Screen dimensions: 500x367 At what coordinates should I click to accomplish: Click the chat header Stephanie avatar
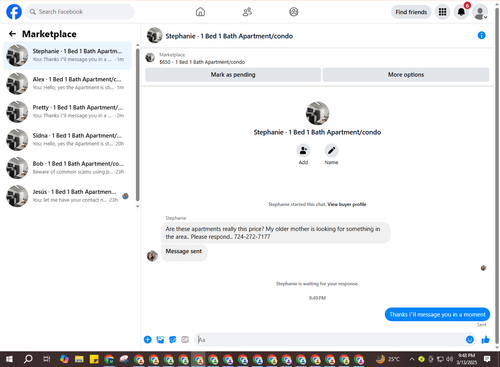[155, 35]
